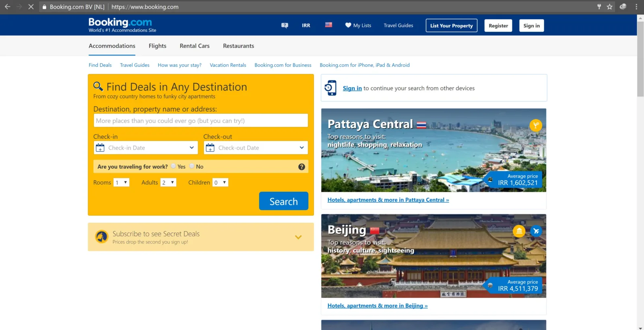Click the List Your Property button
The image size is (644, 330).
(452, 26)
